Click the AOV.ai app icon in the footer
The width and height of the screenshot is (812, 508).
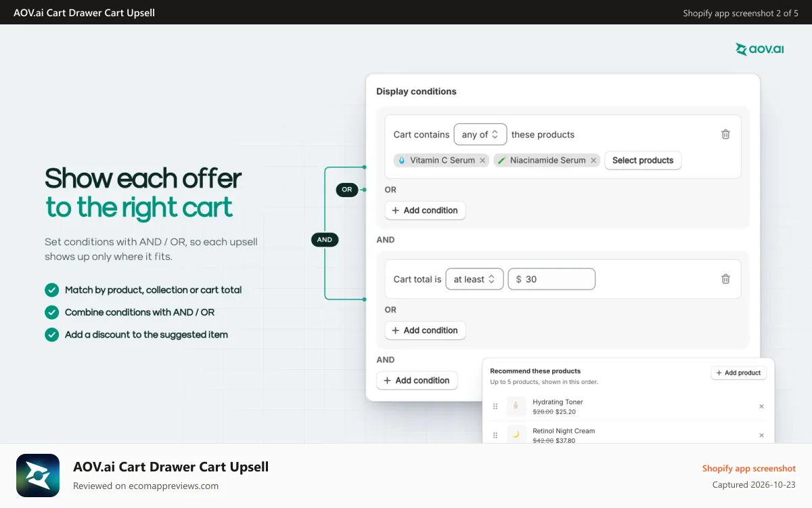click(38, 475)
